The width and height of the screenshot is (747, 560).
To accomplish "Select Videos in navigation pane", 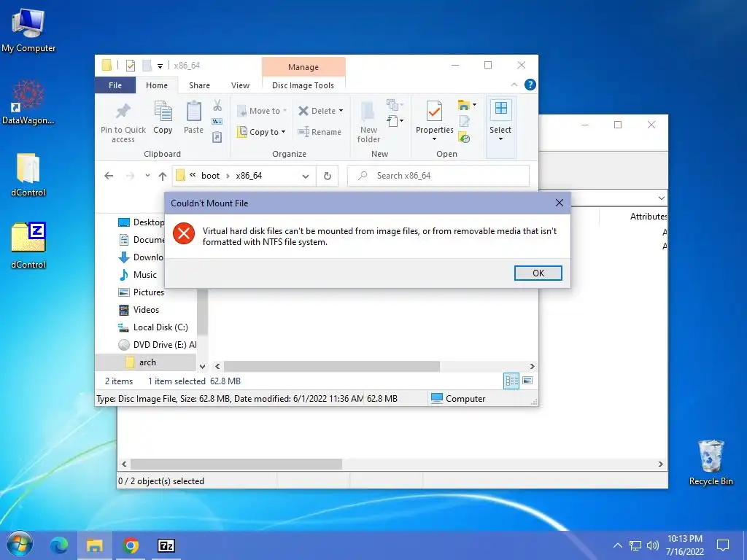I will tap(146, 310).
